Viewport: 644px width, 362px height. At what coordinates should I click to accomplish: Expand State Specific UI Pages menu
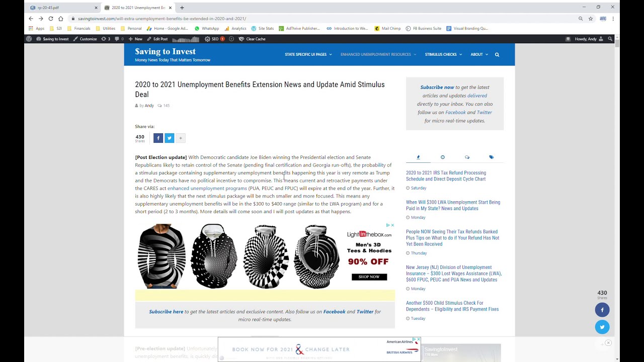click(x=308, y=54)
